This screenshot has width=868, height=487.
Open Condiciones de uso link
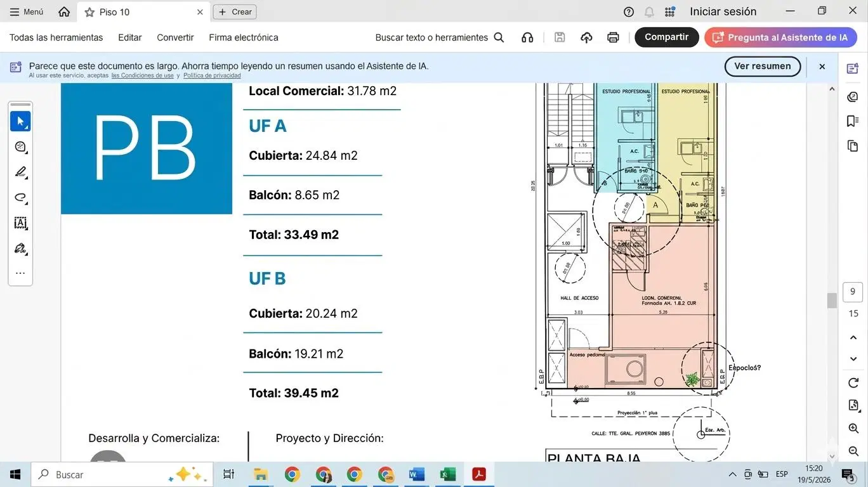pyautogui.click(x=143, y=75)
